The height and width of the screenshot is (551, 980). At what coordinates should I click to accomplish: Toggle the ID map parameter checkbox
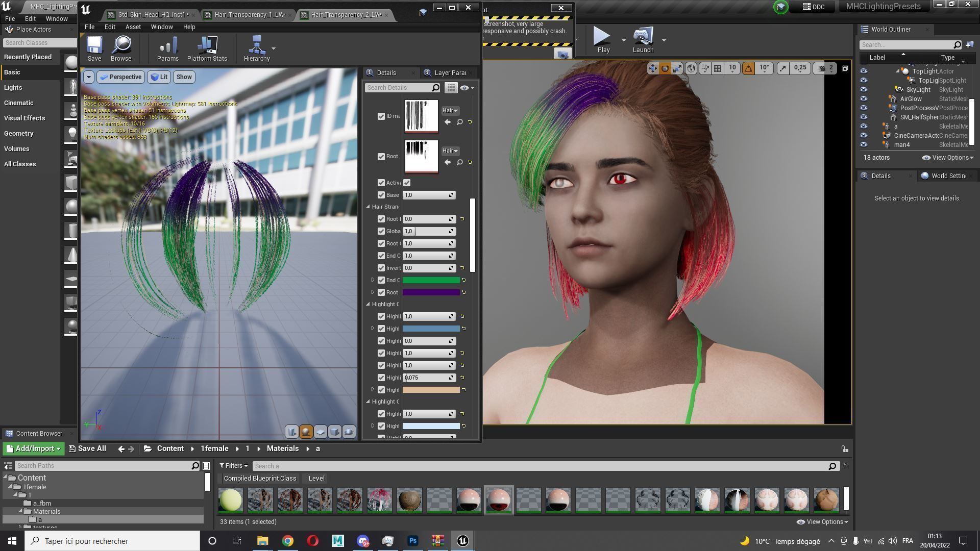(x=381, y=116)
